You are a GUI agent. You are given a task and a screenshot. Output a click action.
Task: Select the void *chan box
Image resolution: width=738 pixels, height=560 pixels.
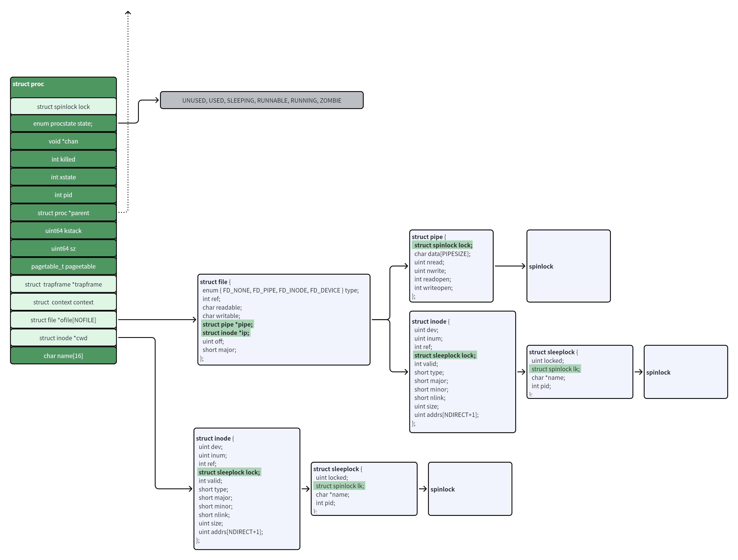63,141
